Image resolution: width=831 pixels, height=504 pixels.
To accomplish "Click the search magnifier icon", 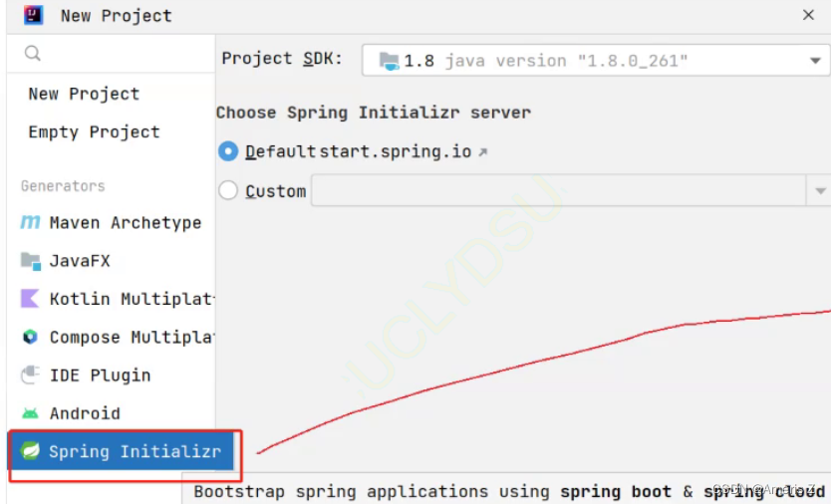I will 32,53.
